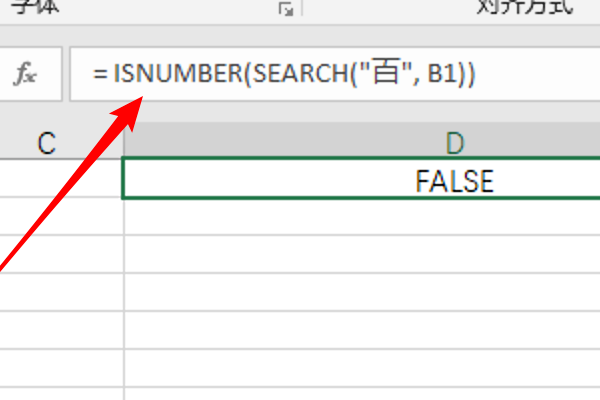Click cell D3 in column D
600x400 pixels.
[360, 255]
